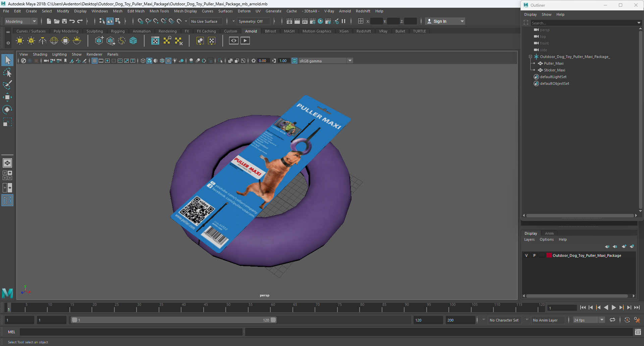644x346 pixels.
Task: Toggle textured display in viewport
Action: (x=168, y=61)
